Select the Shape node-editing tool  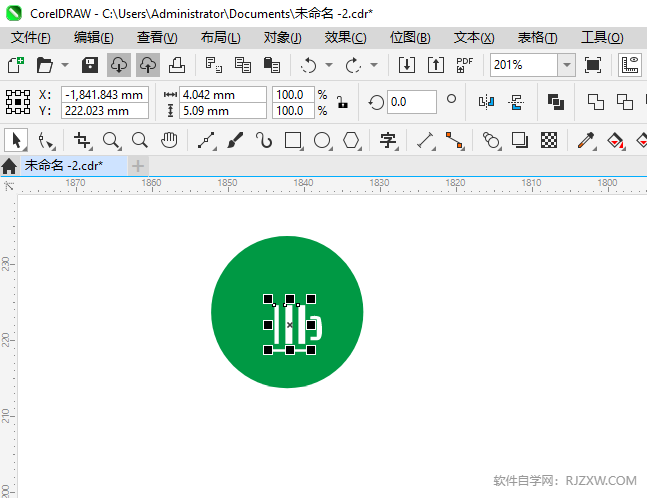(46, 140)
